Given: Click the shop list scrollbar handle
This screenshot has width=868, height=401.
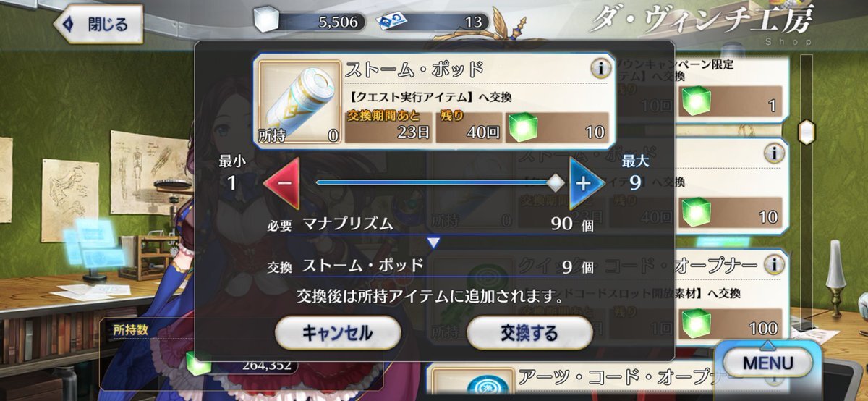Looking at the screenshot, I should (x=807, y=132).
